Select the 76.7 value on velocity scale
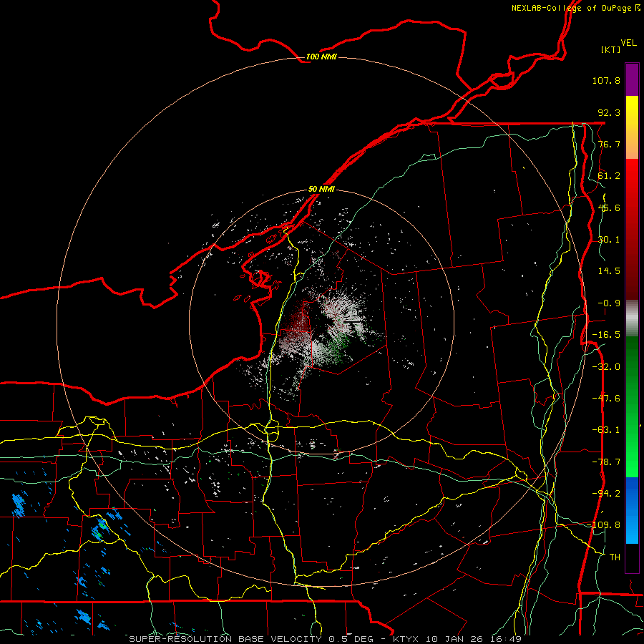This screenshot has width=644, height=644. 609,144
